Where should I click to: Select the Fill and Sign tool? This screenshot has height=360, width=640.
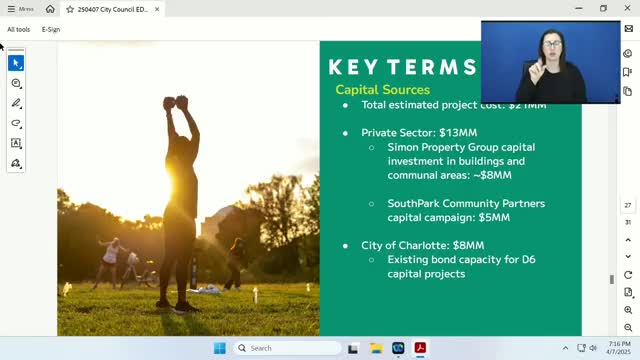16,163
